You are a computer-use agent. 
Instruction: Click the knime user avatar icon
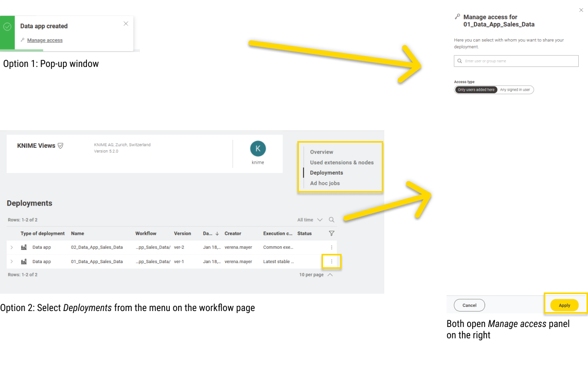[x=258, y=149]
